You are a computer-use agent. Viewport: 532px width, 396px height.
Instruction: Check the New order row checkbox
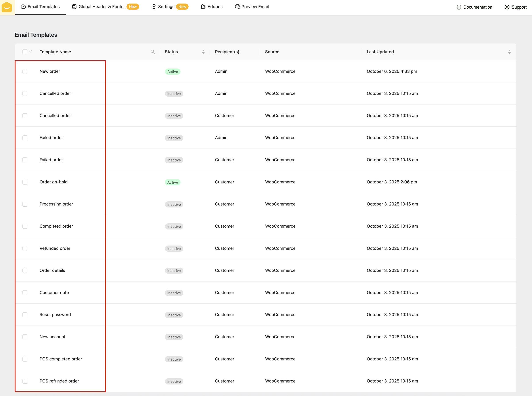[x=25, y=71]
